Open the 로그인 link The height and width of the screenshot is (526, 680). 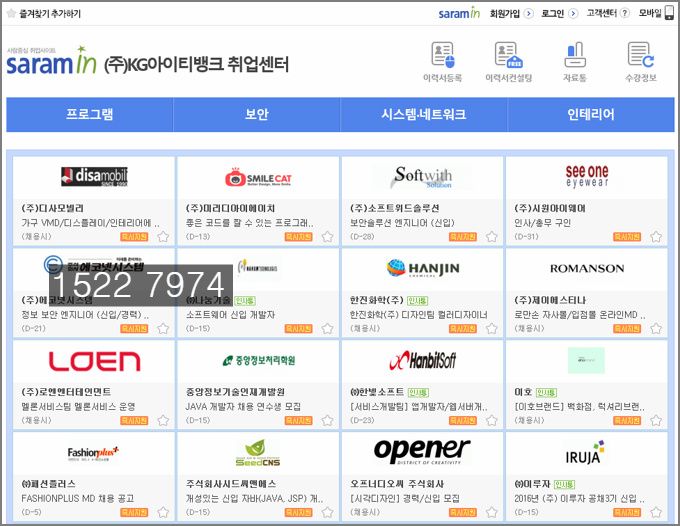(x=552, y=13)
